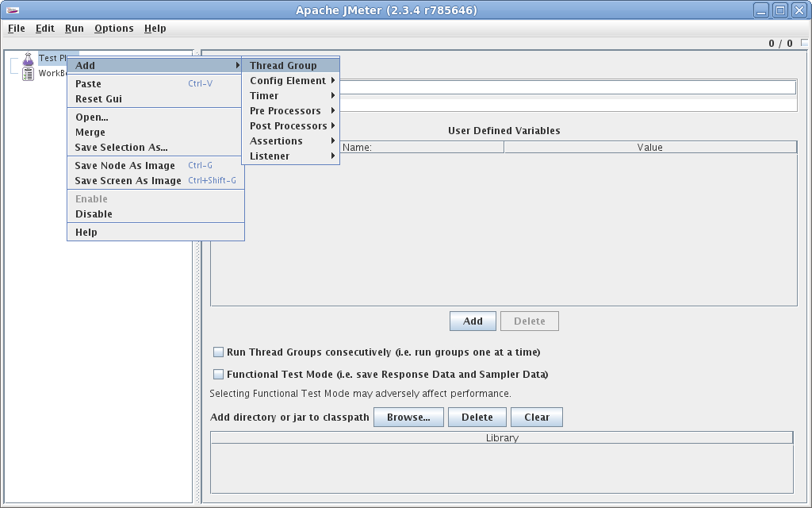Screen dimensions: 812x508
Task: Click the comments field below the name field
Action: coord(568,106)
